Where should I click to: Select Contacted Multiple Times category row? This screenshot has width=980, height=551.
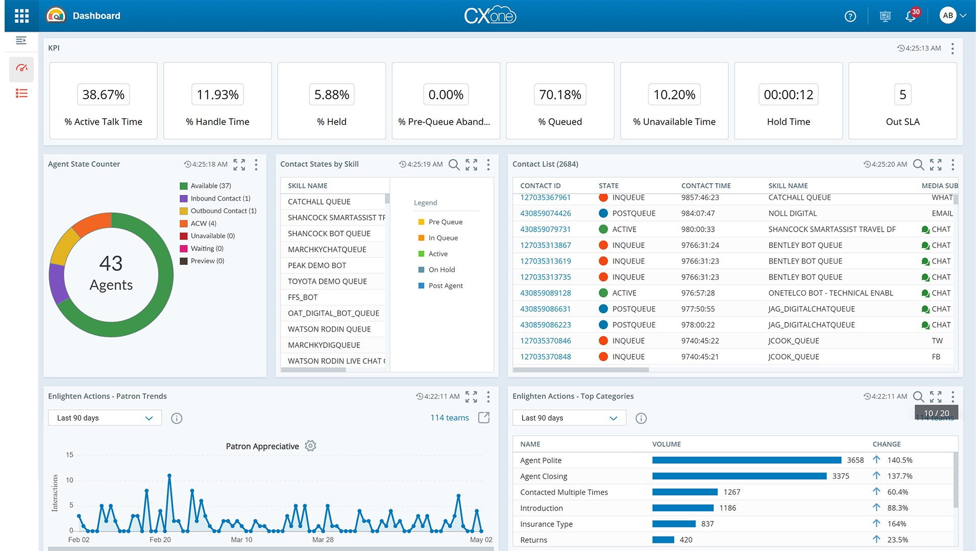pyautogui.click(x=733, y=492)
